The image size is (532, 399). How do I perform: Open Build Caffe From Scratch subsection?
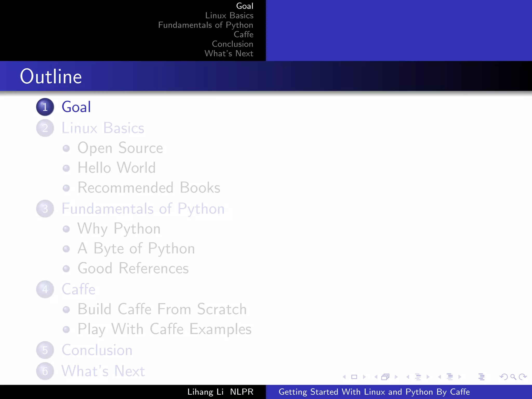tap(162, 309)
